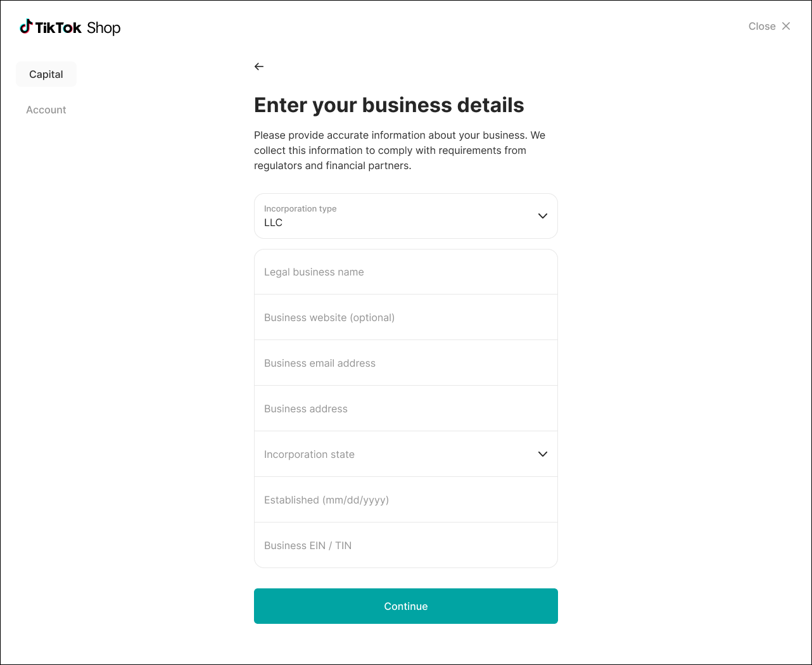812x665 pixels.
Task: Open the Account sidebar tab
Action: tap(46, 110)
